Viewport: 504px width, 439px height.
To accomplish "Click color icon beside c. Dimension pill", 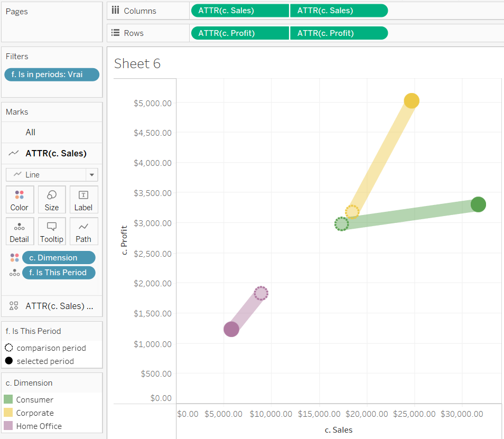I will [14, 258].
